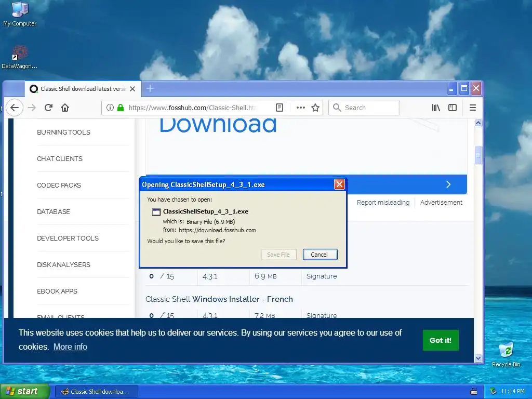
Task: Close the Opening ClassicShellSetup dialog
Action: [x=339, y=184]
